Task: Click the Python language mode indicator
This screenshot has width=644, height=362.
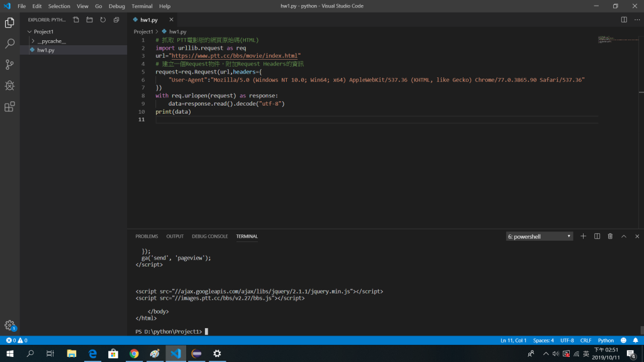Action: point(606,340)
